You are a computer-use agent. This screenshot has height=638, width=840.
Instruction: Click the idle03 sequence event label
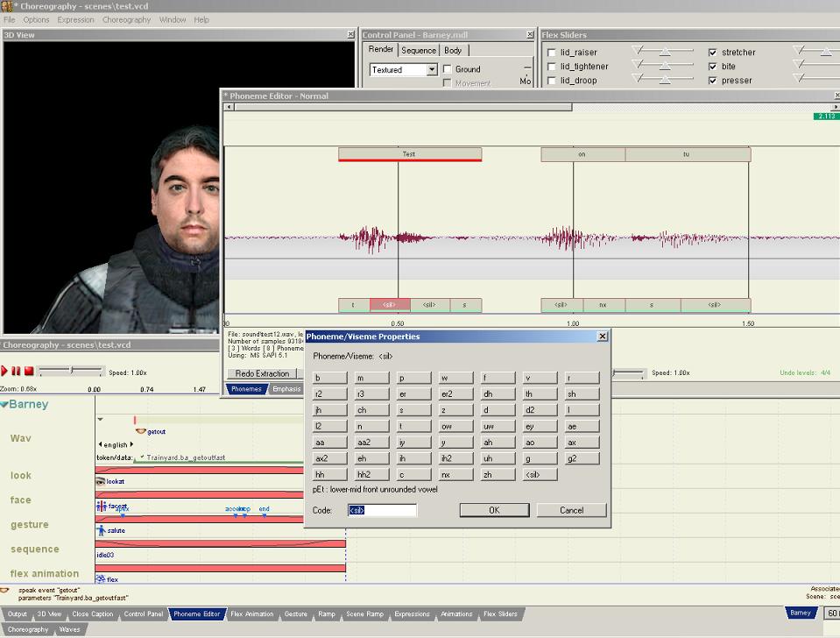point(105,555)
